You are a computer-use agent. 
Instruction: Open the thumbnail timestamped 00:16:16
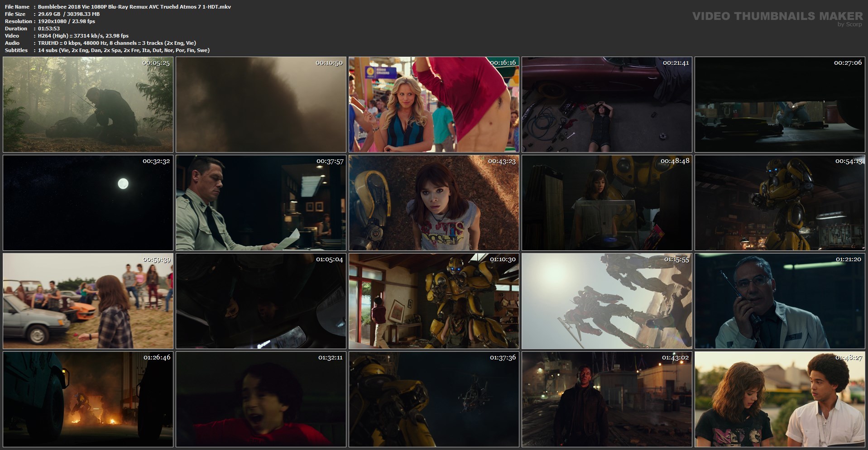pos(434,105)
